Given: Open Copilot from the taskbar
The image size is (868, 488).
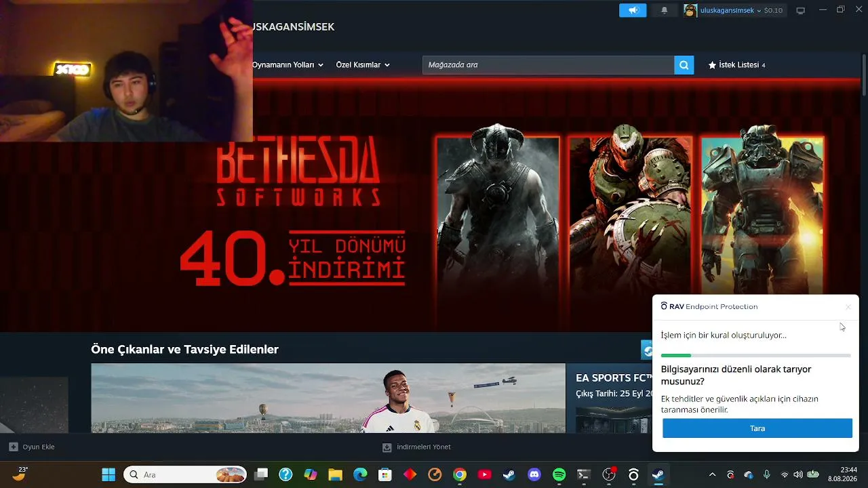Looking at the screenshot, I should pyautogui.click(x=311, y=474).
